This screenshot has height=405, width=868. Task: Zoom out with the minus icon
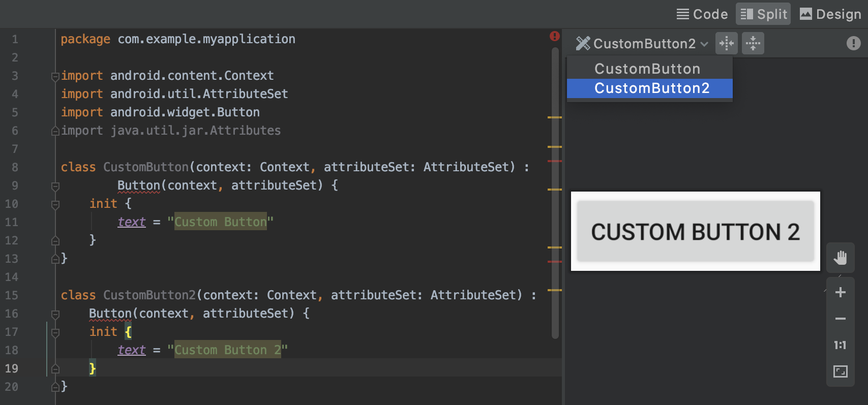click(x=840, y=319)
